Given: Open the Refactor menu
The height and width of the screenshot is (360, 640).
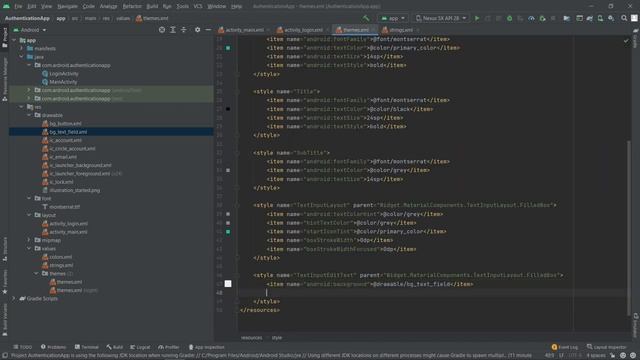Looking at the screenshot, I should click(132, 6).
